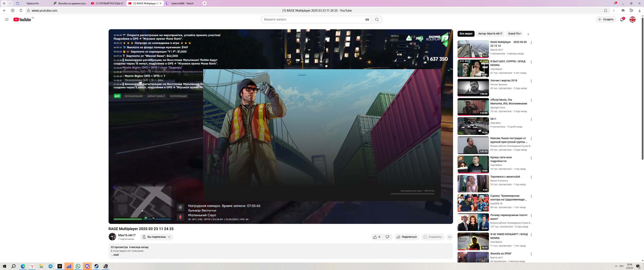Select the Grand Theft chip
The image size is (644, 270).
515,34
